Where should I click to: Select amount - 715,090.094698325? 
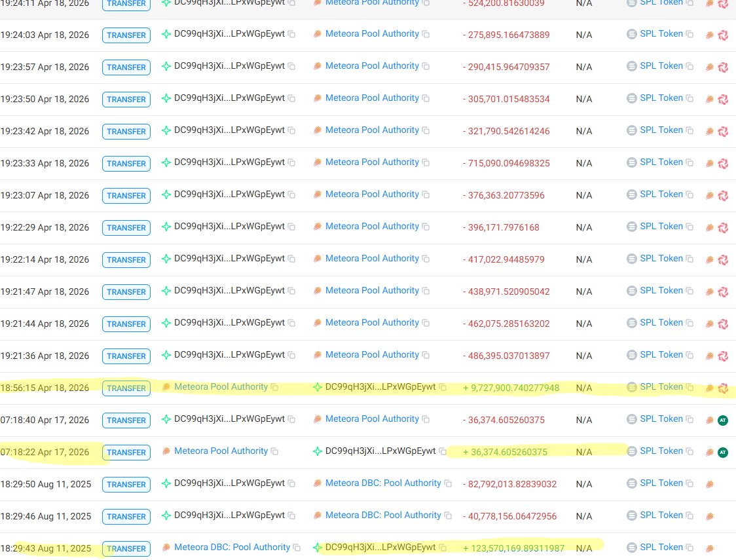pos(506,163)
